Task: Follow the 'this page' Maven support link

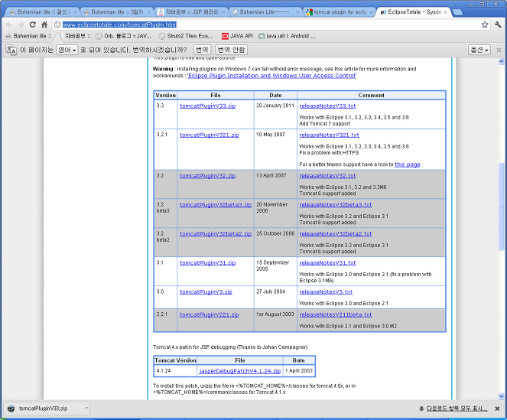Action: click(408, 164)
